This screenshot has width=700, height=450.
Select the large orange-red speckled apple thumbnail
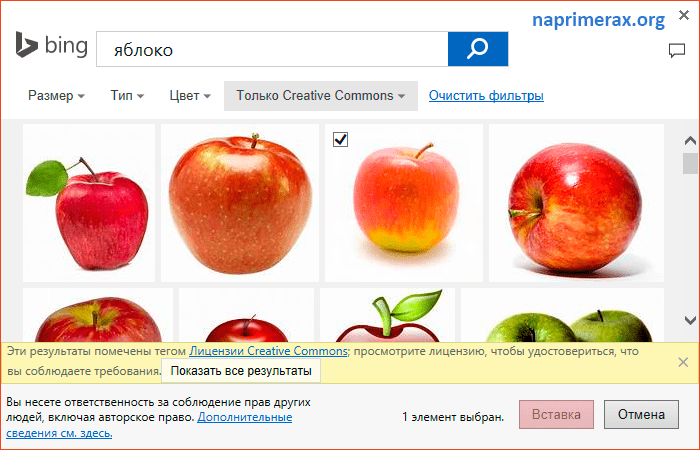[240, 203]
